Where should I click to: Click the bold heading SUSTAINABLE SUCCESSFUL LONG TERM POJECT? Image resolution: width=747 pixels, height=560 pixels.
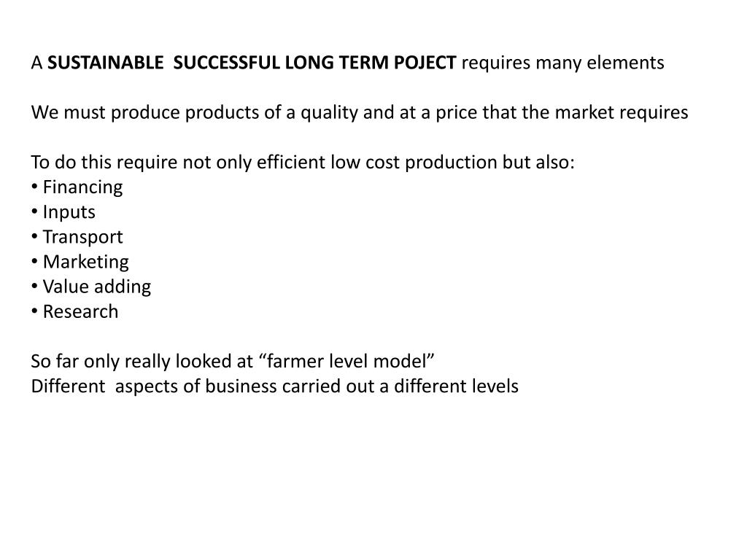252,63
